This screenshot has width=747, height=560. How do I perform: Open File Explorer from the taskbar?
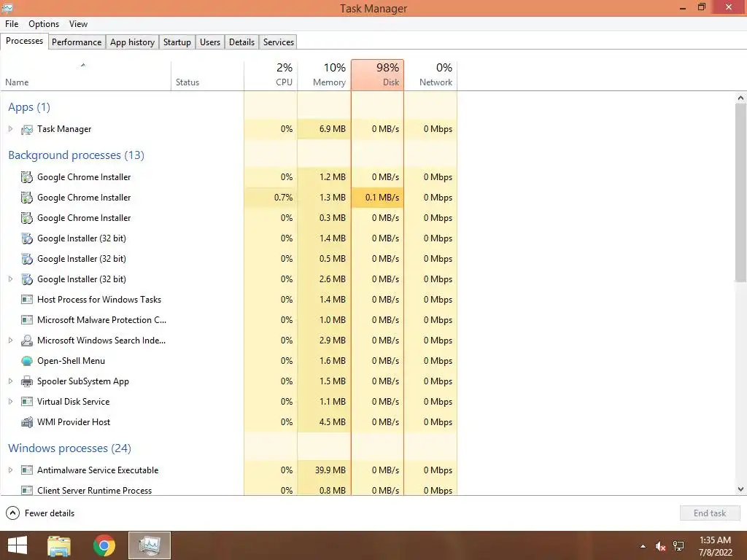59,545
